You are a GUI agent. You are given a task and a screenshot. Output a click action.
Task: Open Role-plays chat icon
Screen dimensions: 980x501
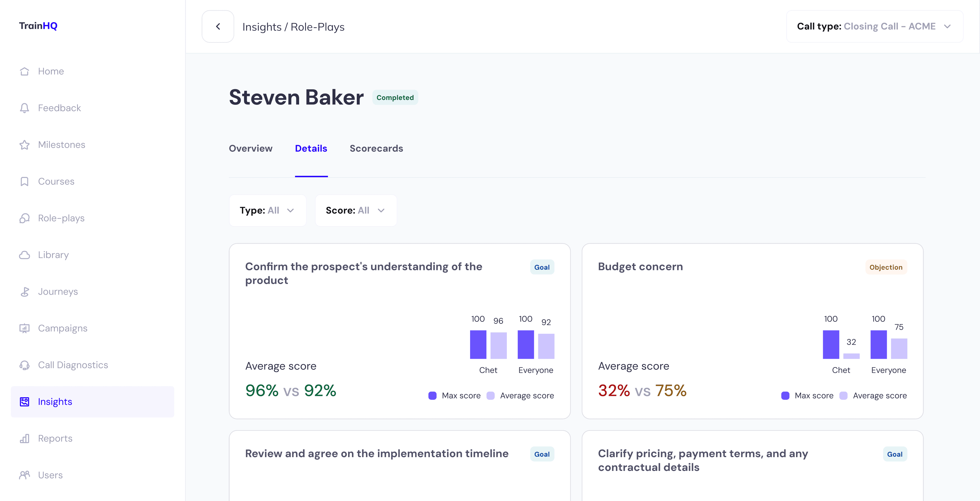click(x=24, y=218)
